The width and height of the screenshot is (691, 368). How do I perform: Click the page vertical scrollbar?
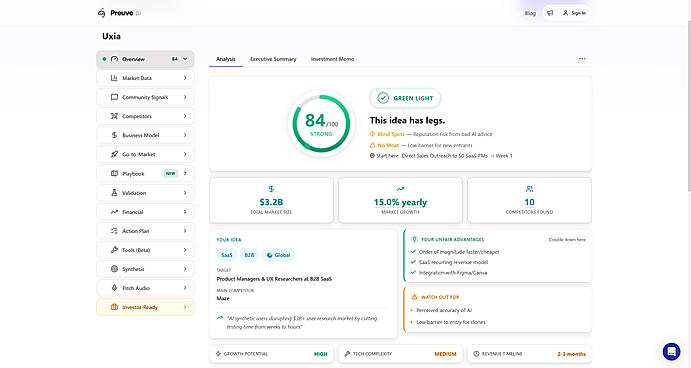pos(689,106)
